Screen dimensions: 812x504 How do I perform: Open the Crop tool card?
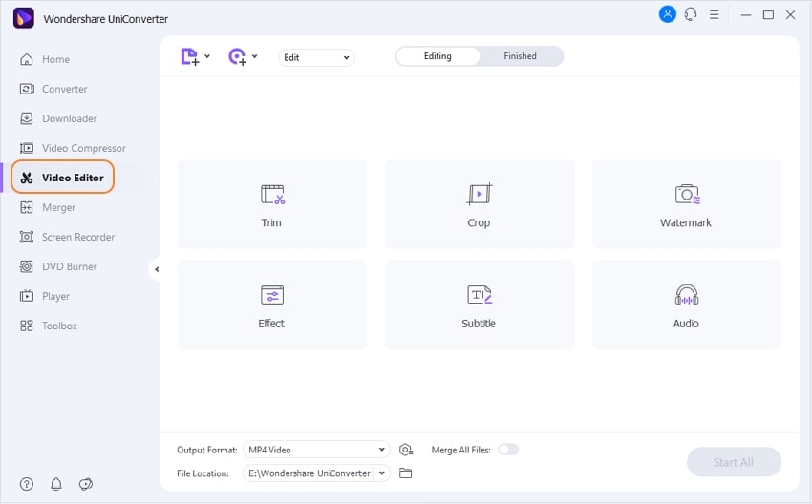[x=479, y=204]
